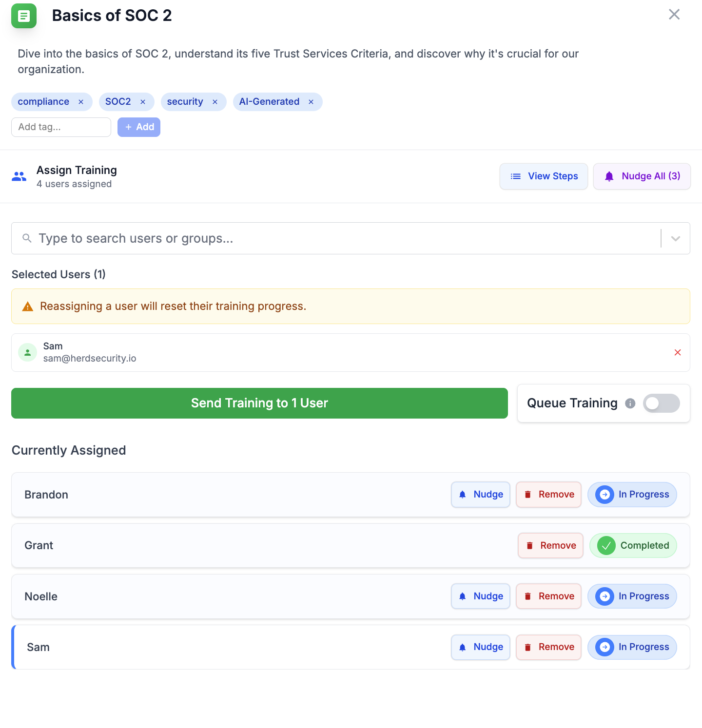Remove the AI-Generated tag via its x
Viewport: 702px width, 728px height.
pos(311,102)
